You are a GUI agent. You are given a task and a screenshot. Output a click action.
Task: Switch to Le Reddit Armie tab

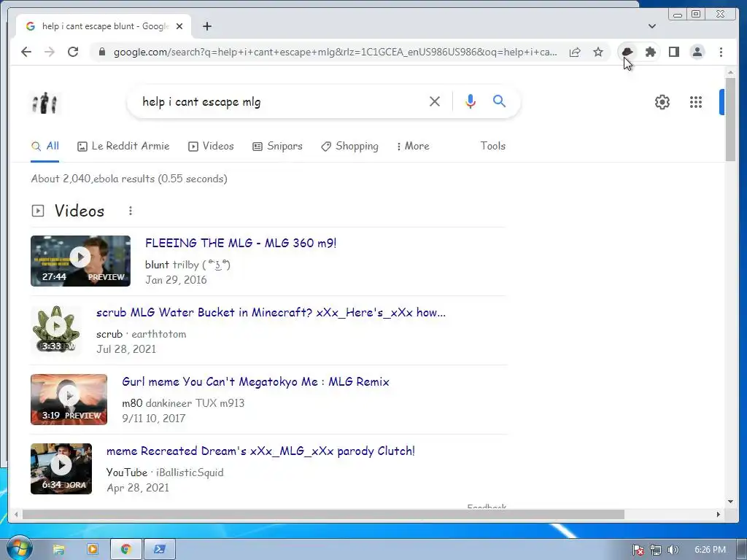pyautogui.click(x=123, y=146)
